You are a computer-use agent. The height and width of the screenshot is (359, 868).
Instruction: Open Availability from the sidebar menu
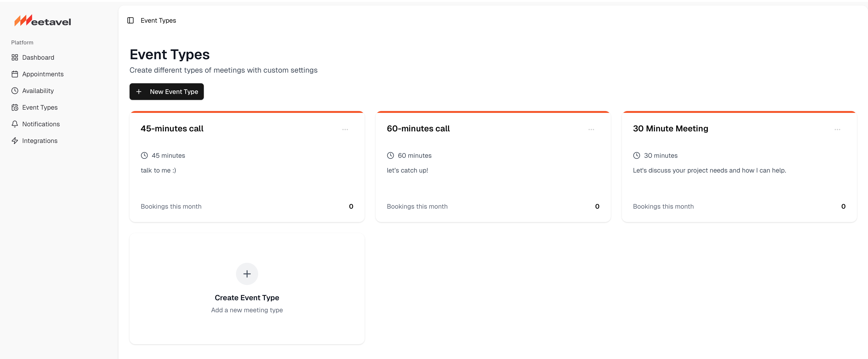coord(38,91)
